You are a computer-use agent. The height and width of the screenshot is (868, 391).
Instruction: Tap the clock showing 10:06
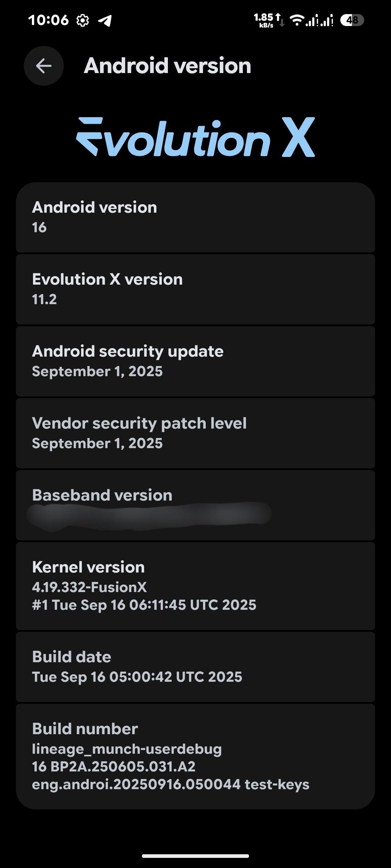coord(49,20)
